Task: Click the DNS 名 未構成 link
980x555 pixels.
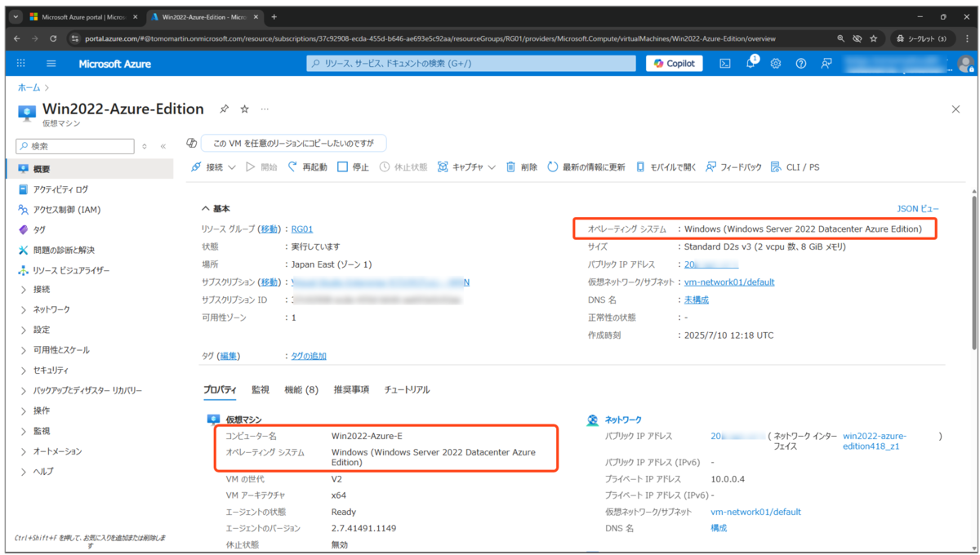Action: point(697,300)
